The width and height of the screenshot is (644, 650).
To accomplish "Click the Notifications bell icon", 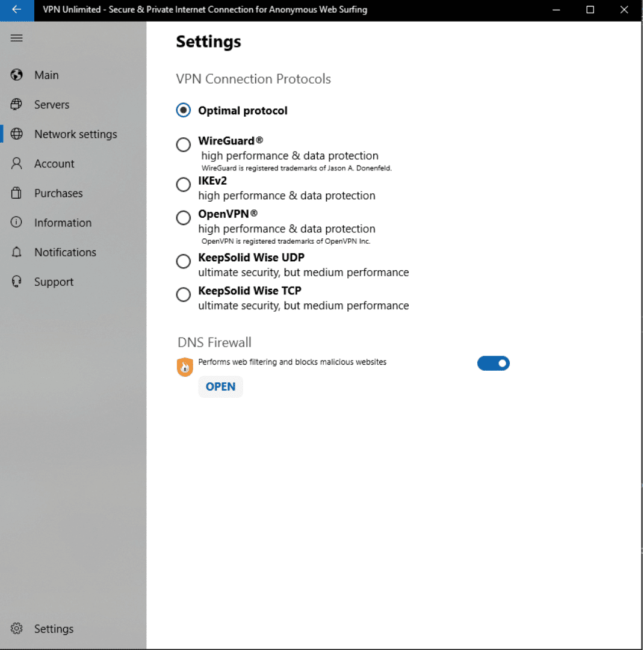I will 17,252.
